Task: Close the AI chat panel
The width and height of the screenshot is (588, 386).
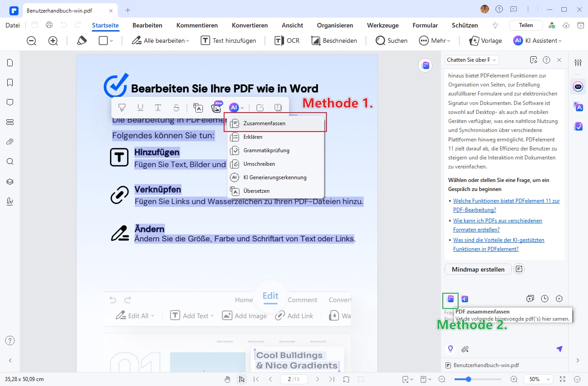Action: 559,60
